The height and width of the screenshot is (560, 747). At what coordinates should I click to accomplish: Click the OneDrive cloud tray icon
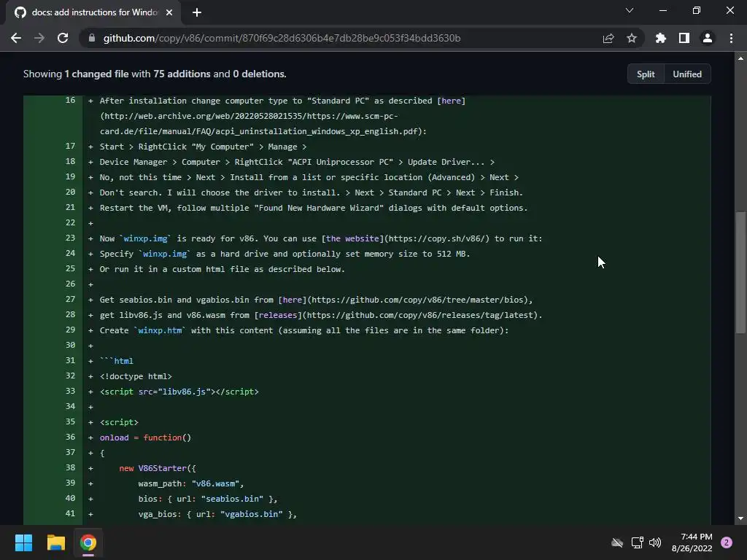click(x=617, y=542)
